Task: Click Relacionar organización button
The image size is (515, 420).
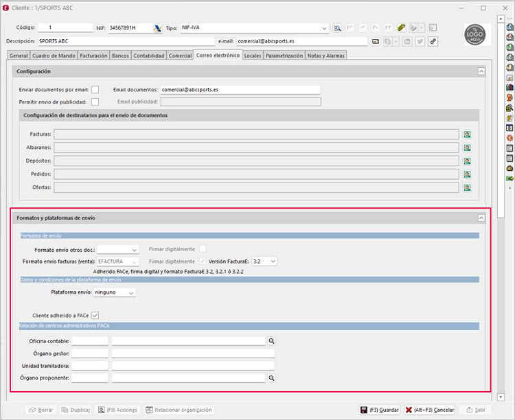Action: coord(179,410)
